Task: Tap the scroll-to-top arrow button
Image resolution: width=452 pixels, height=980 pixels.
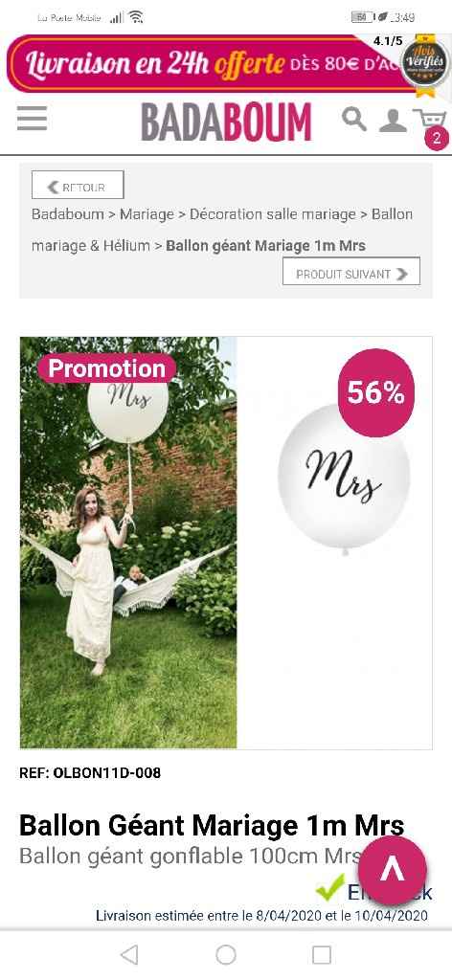Action: point(393,870)
